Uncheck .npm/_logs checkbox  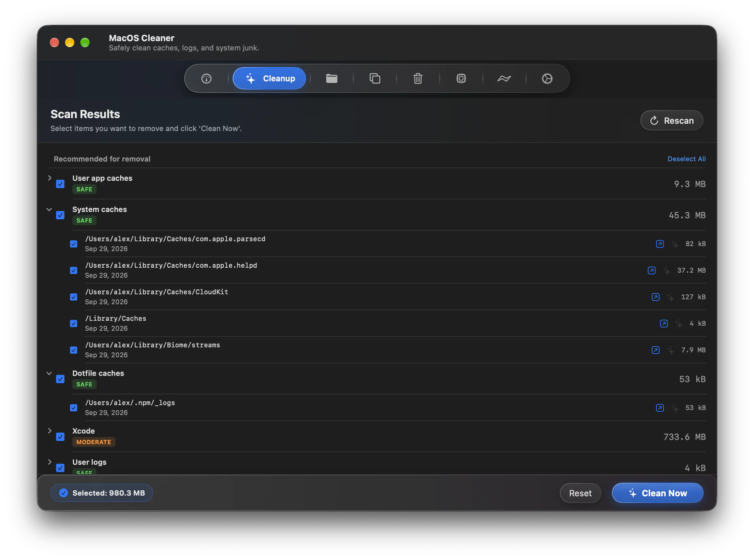(x=74, y=407)
